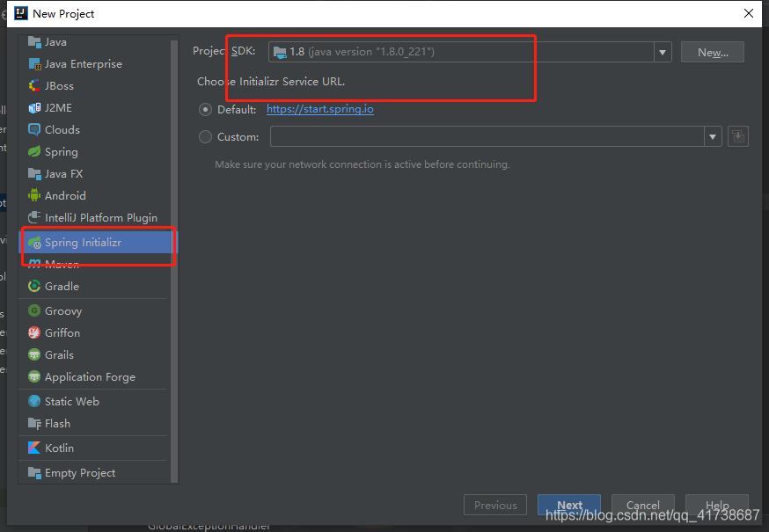
Task: Click the Help button
Action: [x=717, y=505]
